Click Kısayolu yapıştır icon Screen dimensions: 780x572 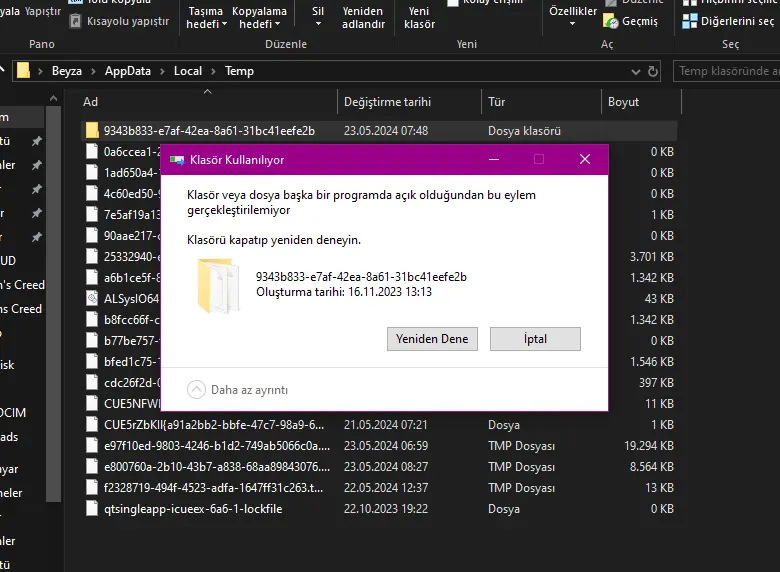[x=75, y=21]
